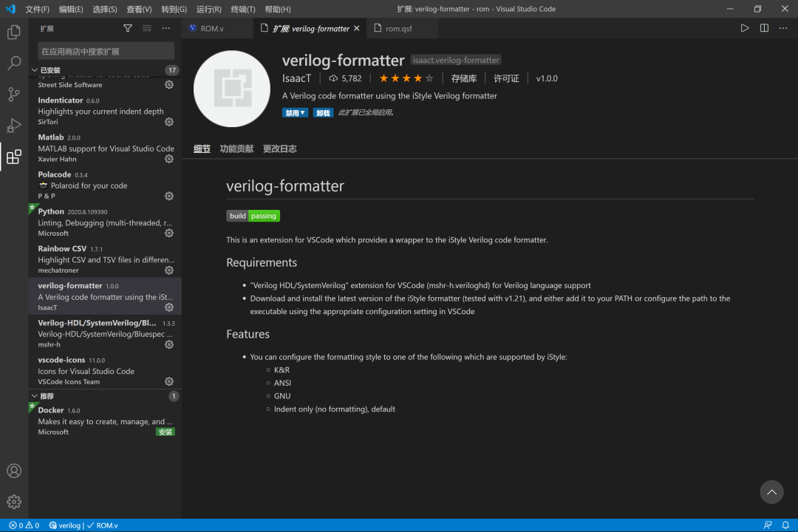
Task: Open the notifications bell in status bar
Action: click(785, 525)
